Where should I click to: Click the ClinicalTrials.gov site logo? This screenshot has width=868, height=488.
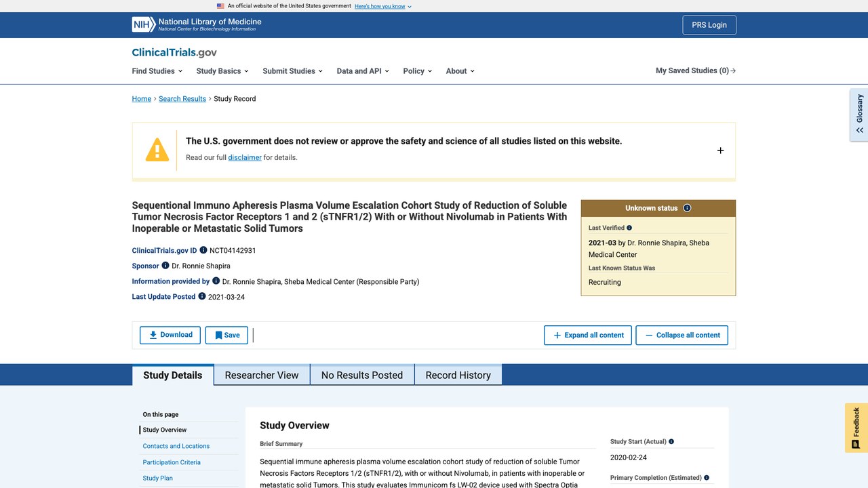coord(174,52)
